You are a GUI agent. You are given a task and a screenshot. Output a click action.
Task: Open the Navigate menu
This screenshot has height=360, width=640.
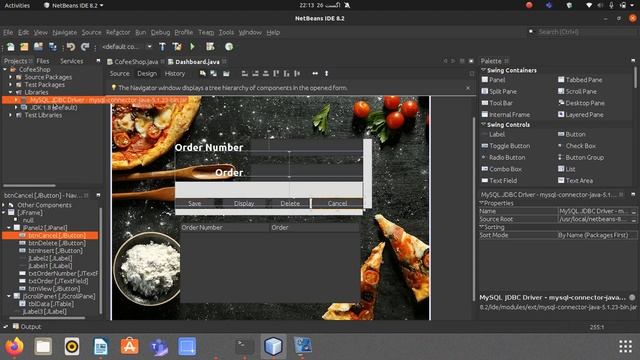[64, 32]
